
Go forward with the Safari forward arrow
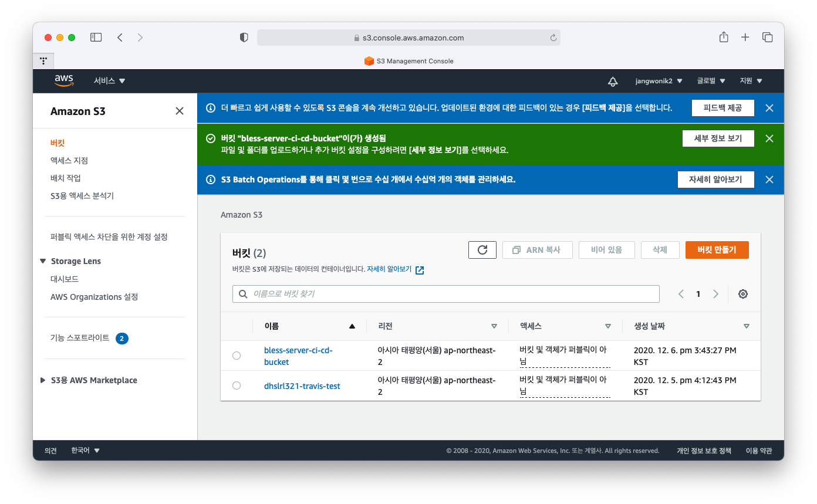tap(140, 37)
